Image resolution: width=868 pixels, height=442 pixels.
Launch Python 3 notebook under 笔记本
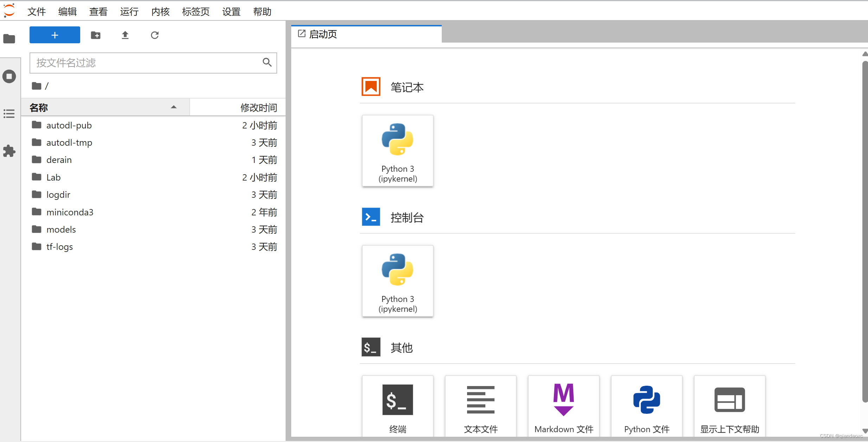398,151
